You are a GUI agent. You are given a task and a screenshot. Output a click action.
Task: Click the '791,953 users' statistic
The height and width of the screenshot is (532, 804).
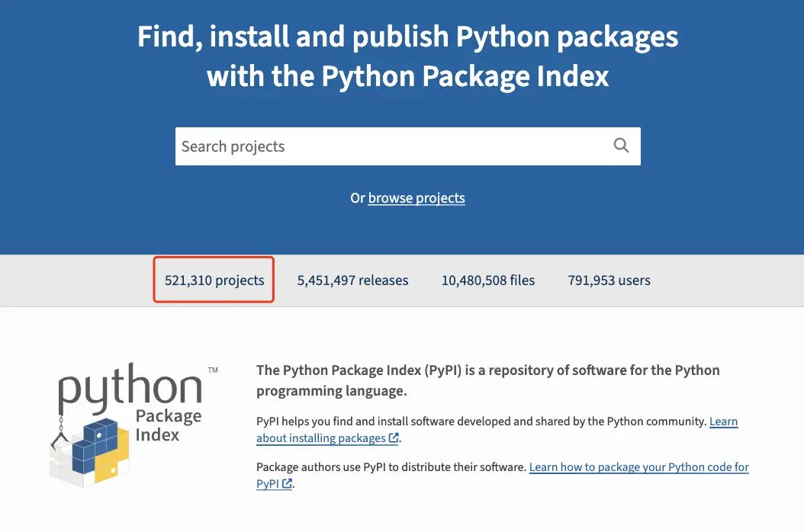coord(609,280)
